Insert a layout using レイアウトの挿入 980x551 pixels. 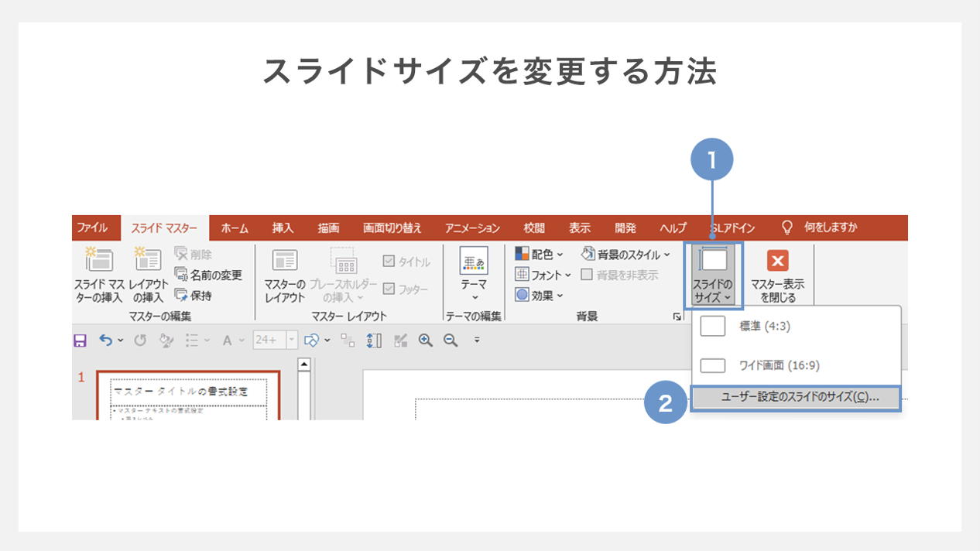[x=147, y=276]
